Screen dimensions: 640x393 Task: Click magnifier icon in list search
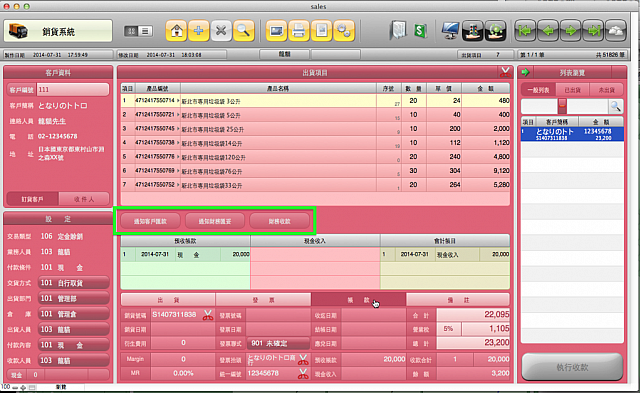click(x=616, y=107)
